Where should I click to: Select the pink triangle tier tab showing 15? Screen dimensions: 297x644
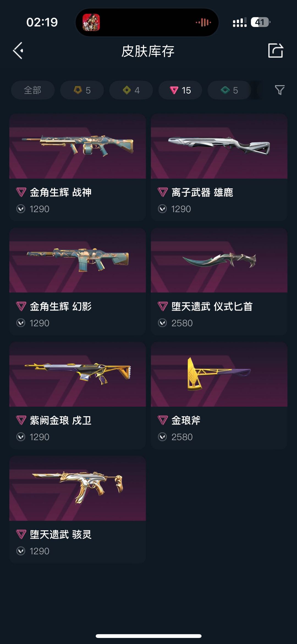180,90
